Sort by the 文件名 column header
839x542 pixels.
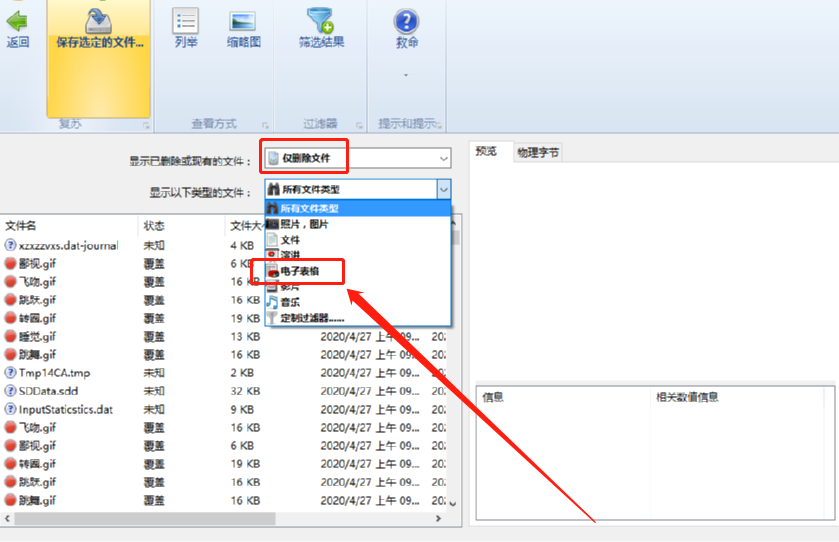point(70,226)
